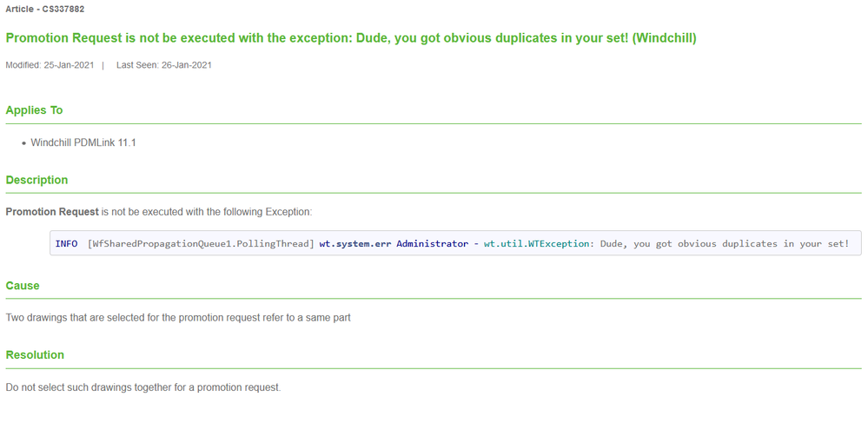The image size is (868, 423).
Task: Click the 'Do not select such drawings' sentence
Action: point(143,387)
